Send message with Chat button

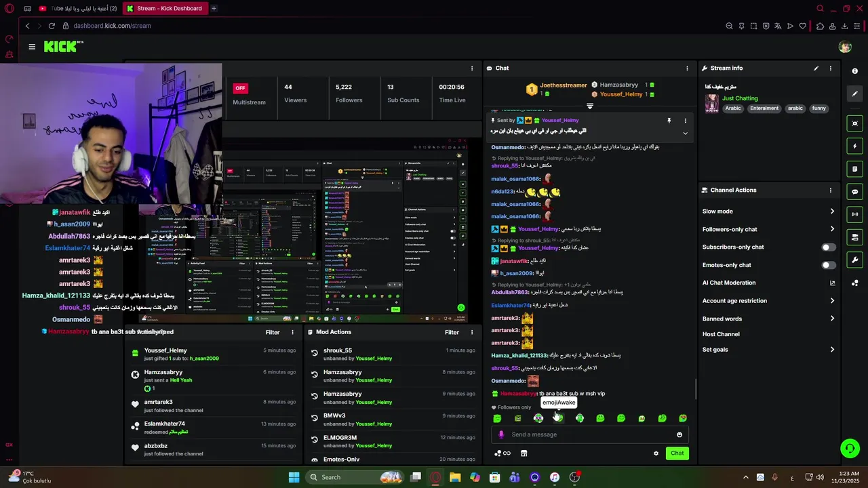pyautogui.click(x=677, y=453)
